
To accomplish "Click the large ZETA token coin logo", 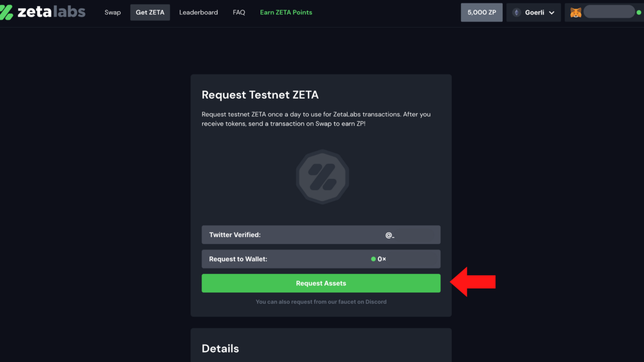I will coord(322,177).
